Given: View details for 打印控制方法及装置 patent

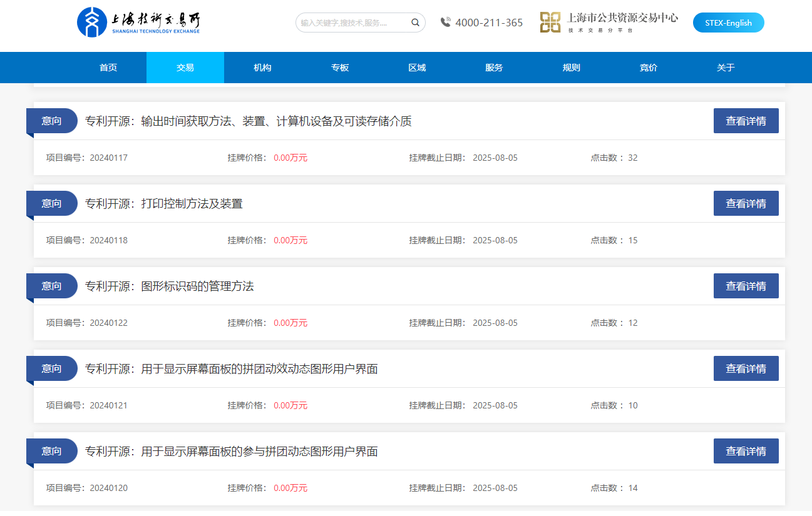Looking at the screenshot, I should point(746,203).
